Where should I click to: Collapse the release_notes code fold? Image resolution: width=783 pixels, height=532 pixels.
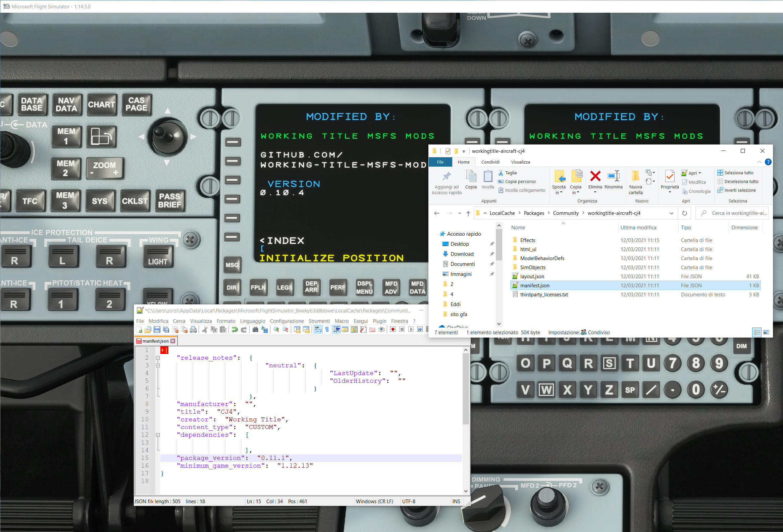(158, 358)
